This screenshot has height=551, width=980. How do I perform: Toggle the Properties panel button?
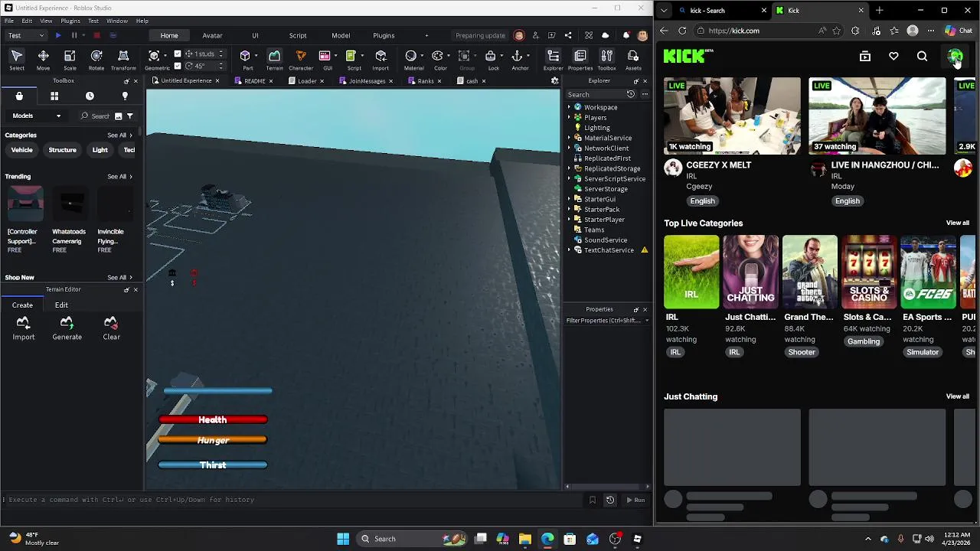580,59
